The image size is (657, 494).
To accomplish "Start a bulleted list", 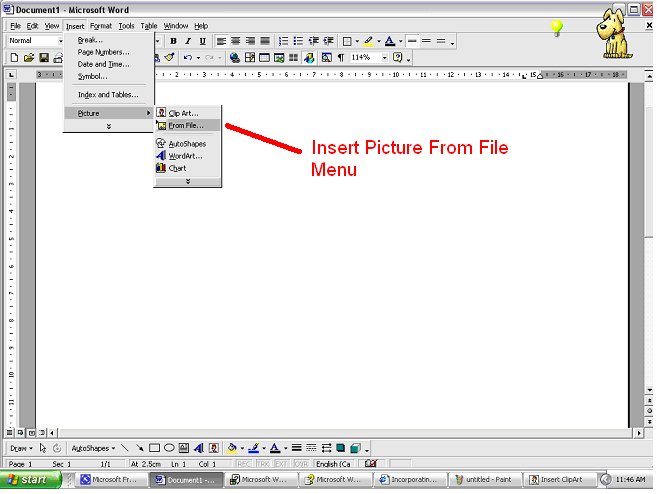I will pyautogui.click(x=298, y=41).
